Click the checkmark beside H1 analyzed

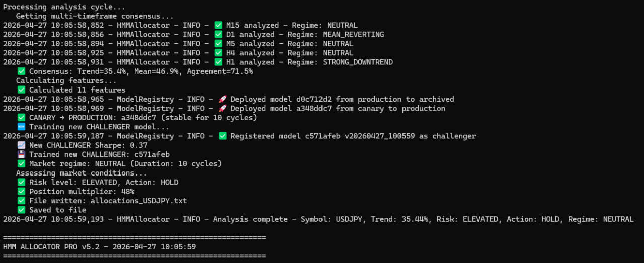pos(218,62)
